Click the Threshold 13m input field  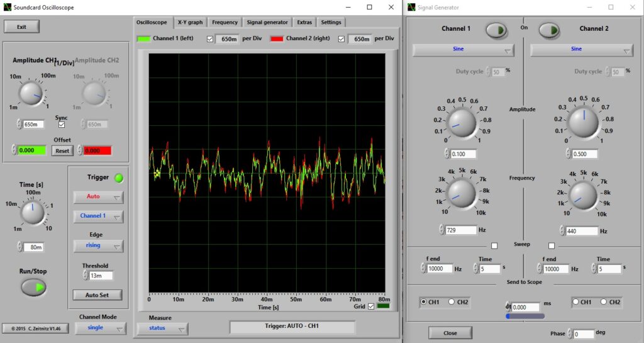101,276
